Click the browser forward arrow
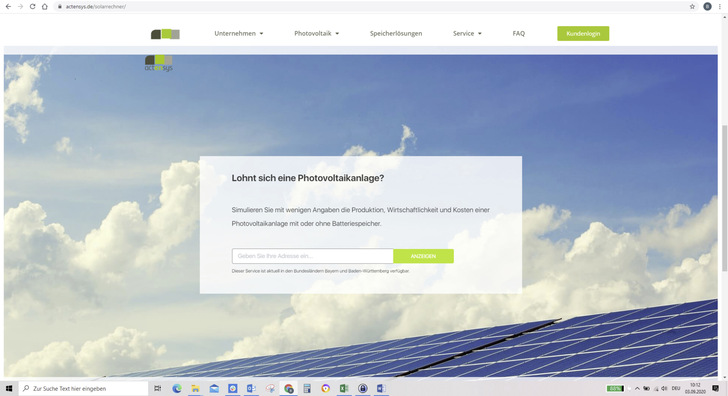Viewport: 728px width, 396px height. [20, 6]
